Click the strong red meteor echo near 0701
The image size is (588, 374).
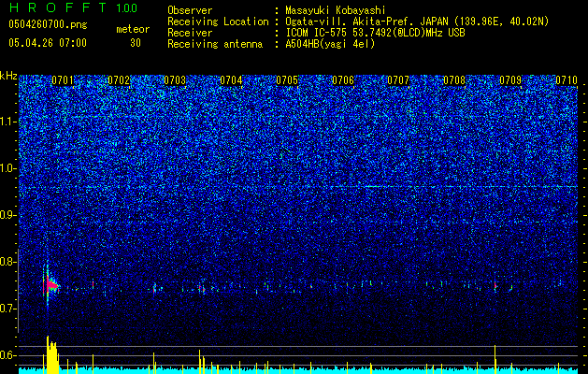51,286
